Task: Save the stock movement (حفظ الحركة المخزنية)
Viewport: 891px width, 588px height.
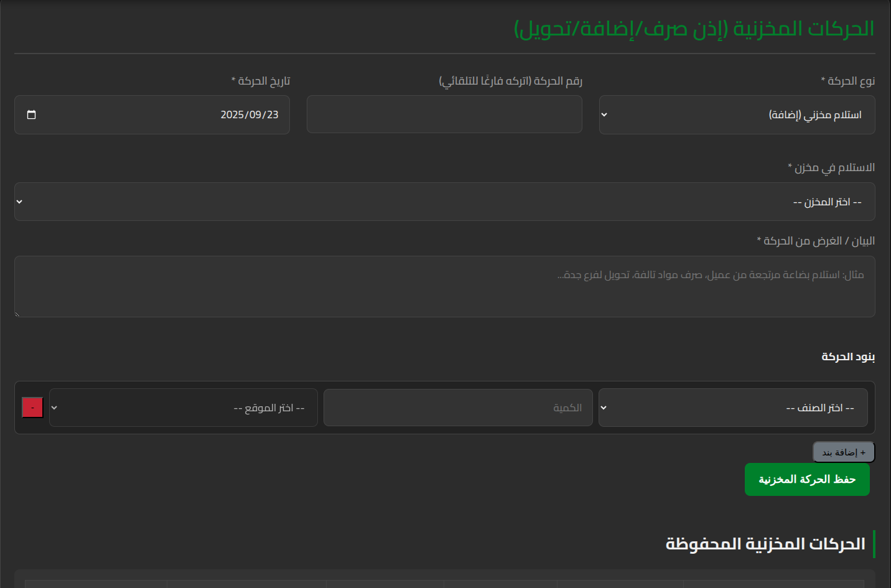Action: pos(807,479)
